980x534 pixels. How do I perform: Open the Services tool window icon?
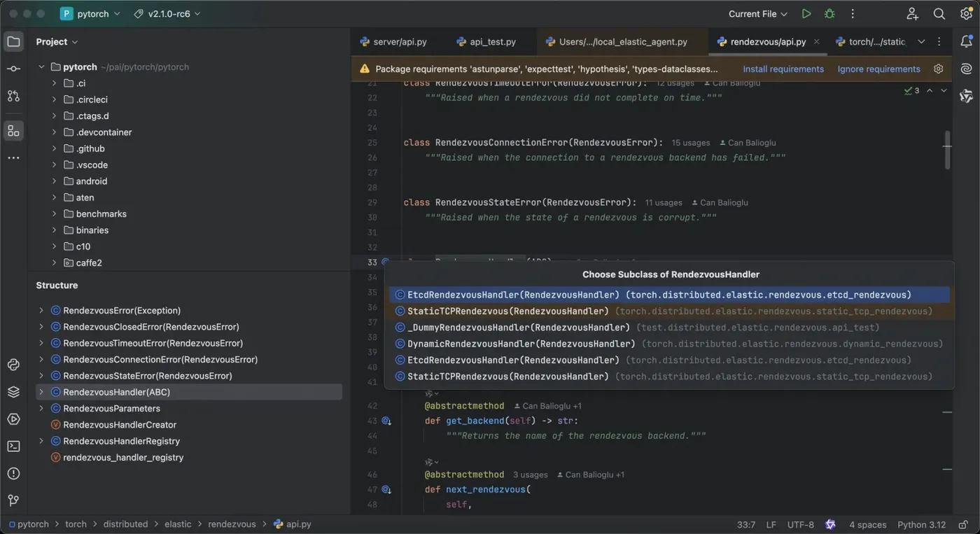[x=13, y=419]
